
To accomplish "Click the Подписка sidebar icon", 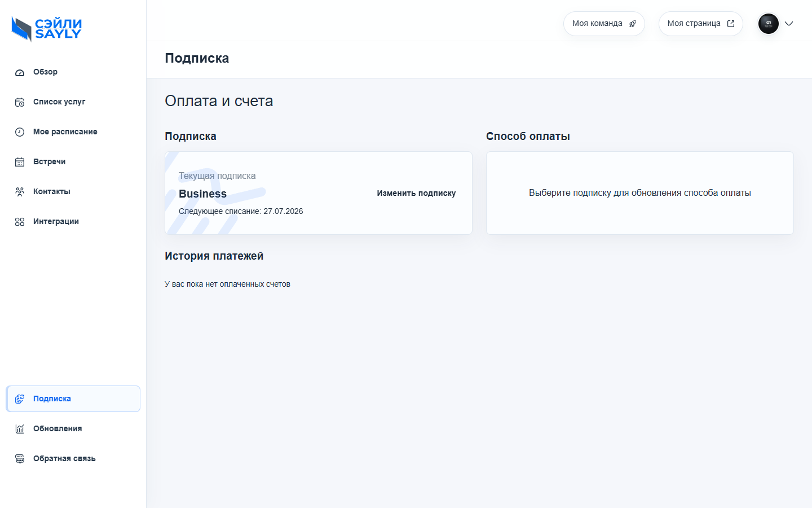I will [x=20, y=399].
